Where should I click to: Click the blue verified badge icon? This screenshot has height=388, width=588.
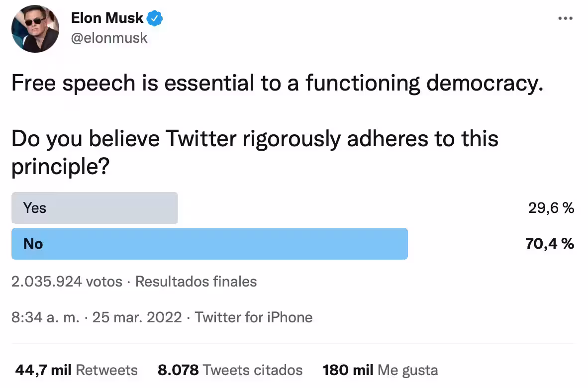[x=155, y=18]
